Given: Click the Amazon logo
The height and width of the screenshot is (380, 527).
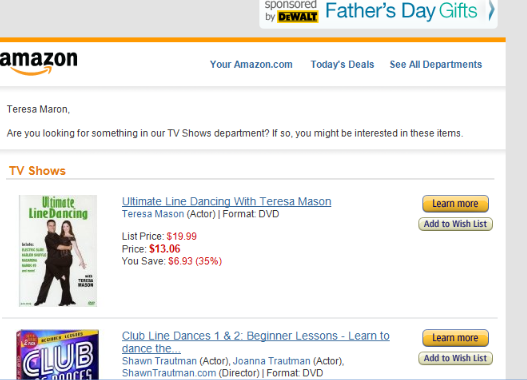Looking at the screenshot, I should tap(38, 63).
